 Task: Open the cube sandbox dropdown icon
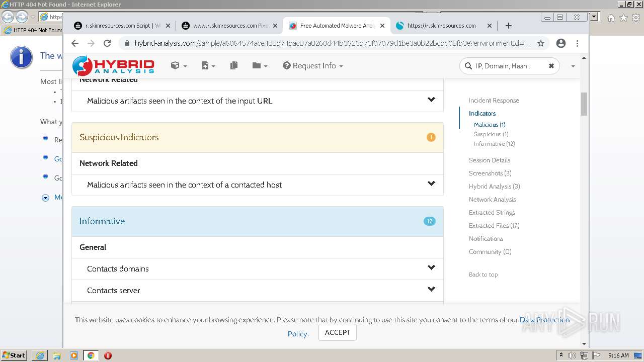coord(179,66)
